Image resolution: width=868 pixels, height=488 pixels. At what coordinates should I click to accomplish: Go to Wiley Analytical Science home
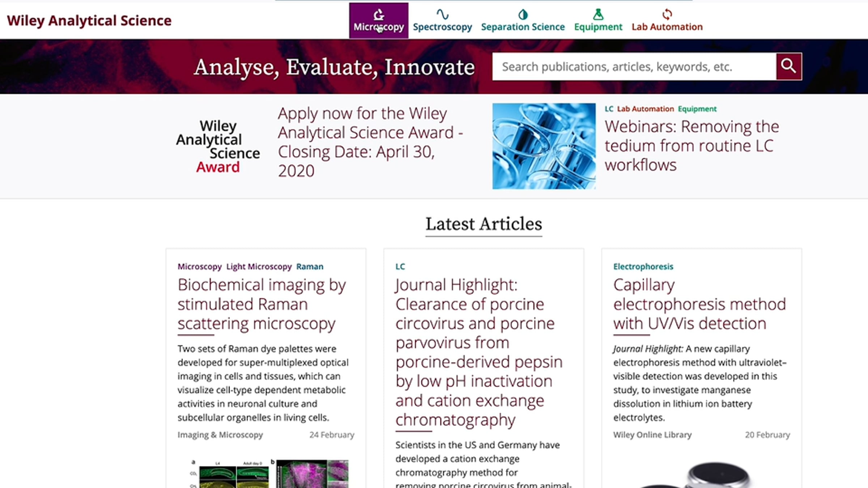pos(89,21)
